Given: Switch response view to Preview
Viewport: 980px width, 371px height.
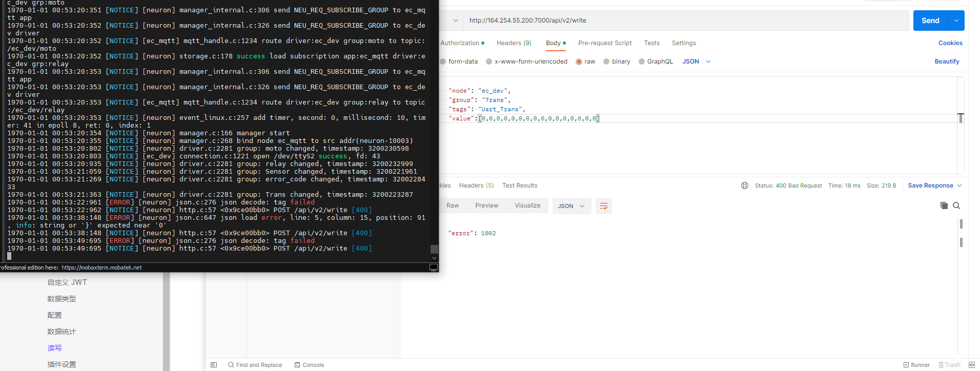Looking at the screenshot, I should click(x=486, y=205).
